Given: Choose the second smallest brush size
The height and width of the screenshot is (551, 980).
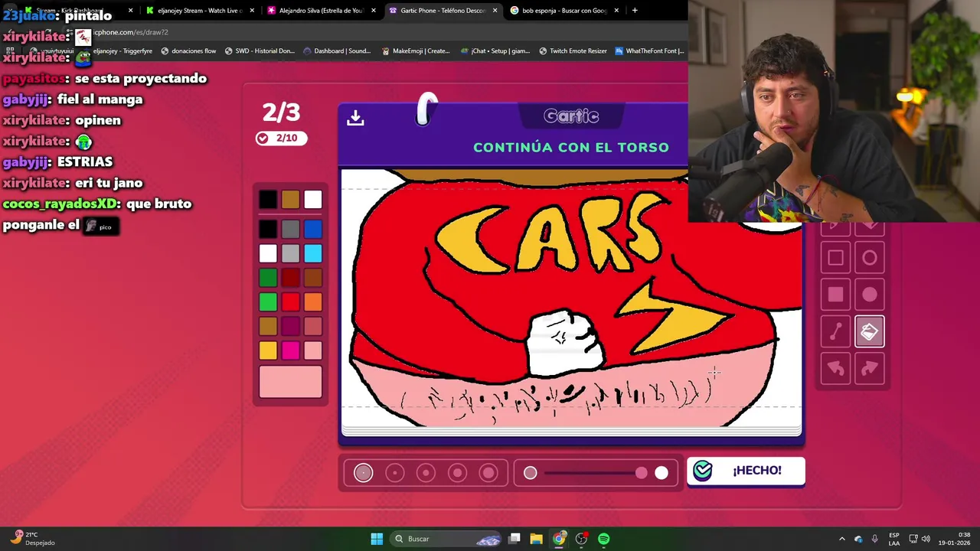Looking at the screenshot, I should pyautogui.click(x=395, y=473).
